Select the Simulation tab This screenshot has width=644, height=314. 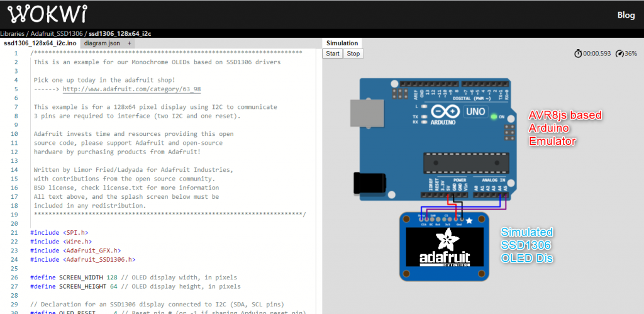pos(342,43)
